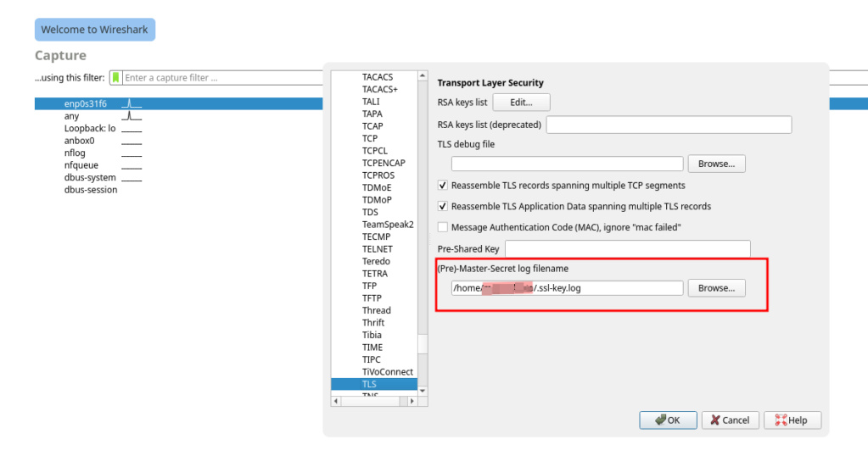Select nfqueue interface
Screen dimensions: 868x456
(81, 164)
